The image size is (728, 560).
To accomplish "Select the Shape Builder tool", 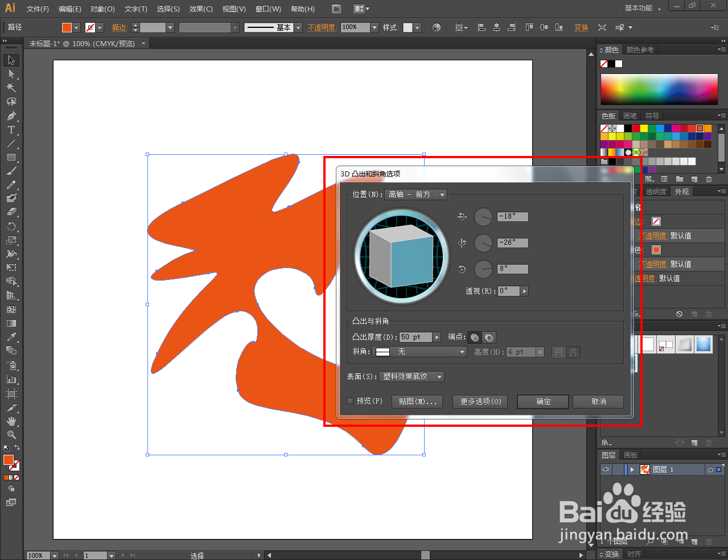I will (11, 281).
